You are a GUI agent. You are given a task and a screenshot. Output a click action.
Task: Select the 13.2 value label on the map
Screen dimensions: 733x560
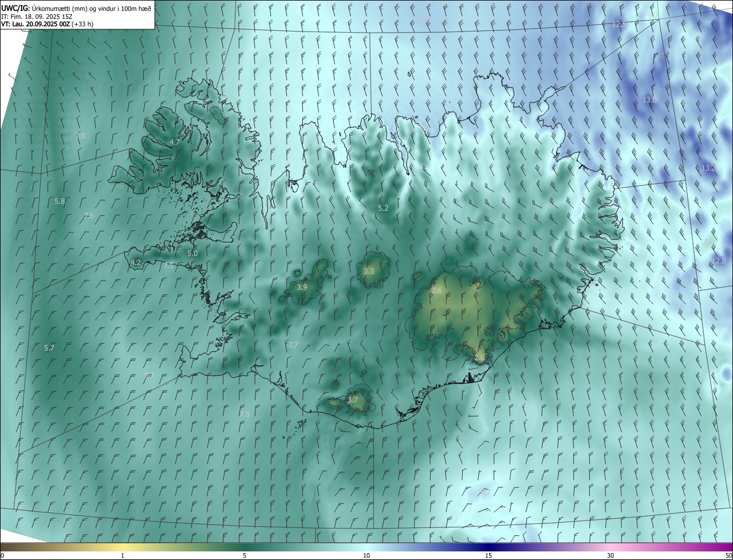coord(708,168)
